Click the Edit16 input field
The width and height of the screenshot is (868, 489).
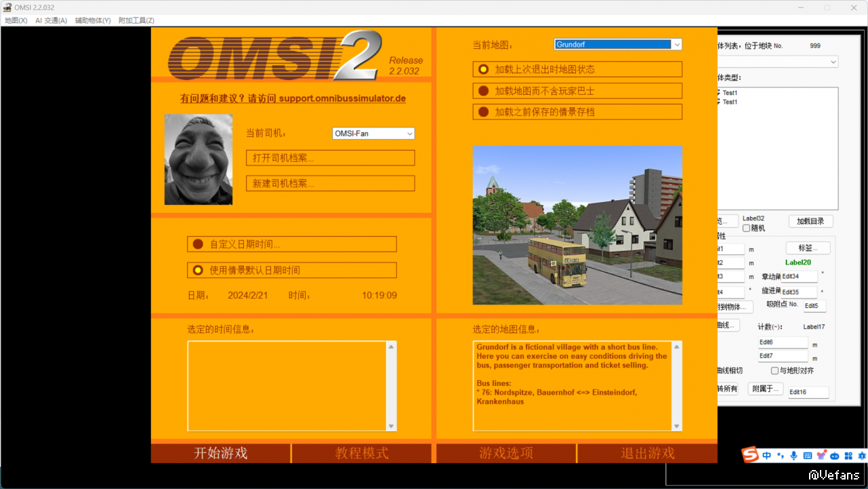(808, 392)
